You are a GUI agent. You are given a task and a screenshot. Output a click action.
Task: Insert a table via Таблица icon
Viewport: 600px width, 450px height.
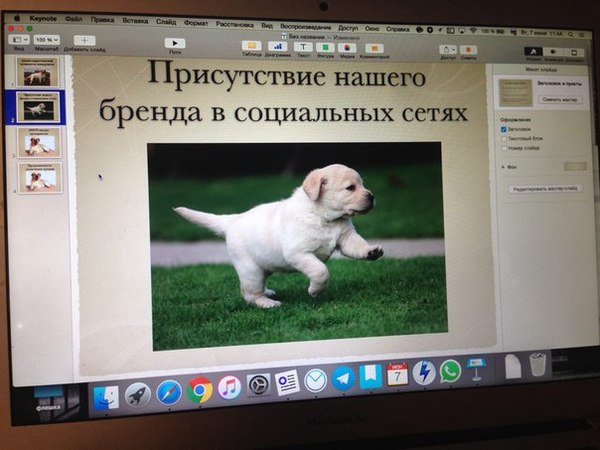click(251, 46)
